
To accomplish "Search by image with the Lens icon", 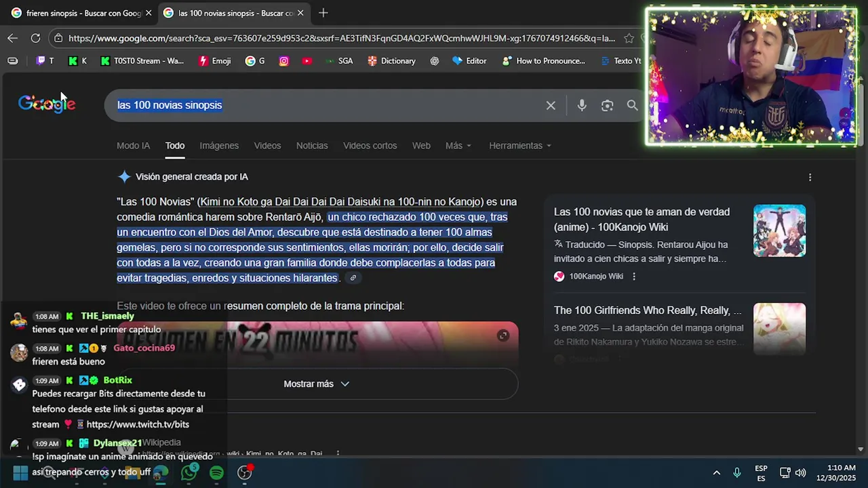I will (x=607, y=105).
